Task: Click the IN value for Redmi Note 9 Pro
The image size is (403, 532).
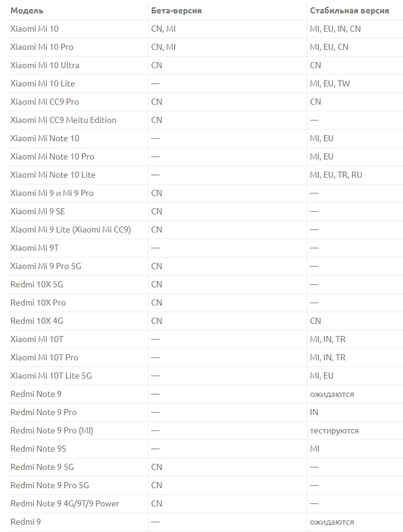Action: [x=314, y=412]
